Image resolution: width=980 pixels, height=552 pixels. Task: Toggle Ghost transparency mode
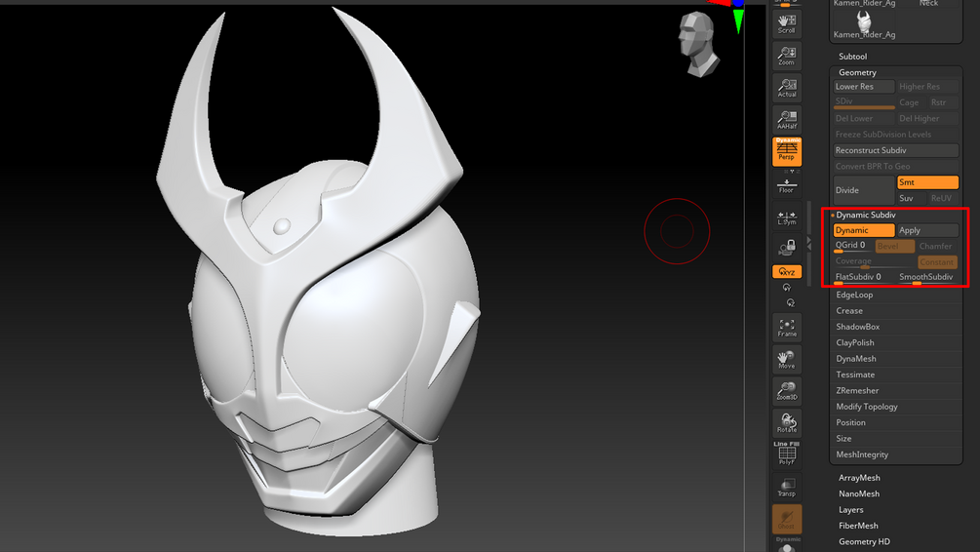(x=786, y=519)
